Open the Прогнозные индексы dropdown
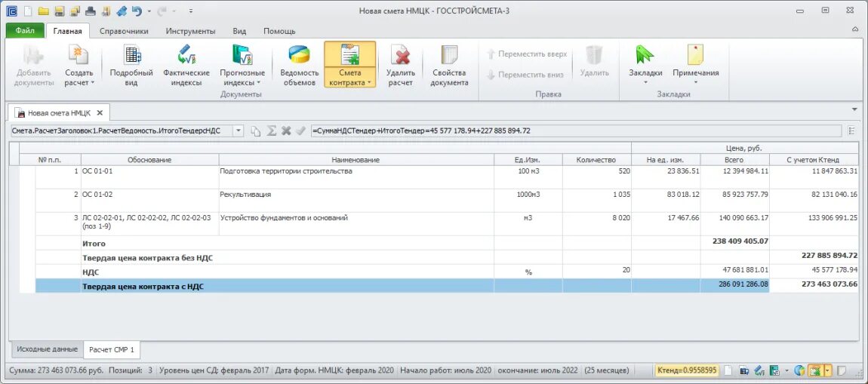Viewport: 868px width, 384px height. [242, 66]
